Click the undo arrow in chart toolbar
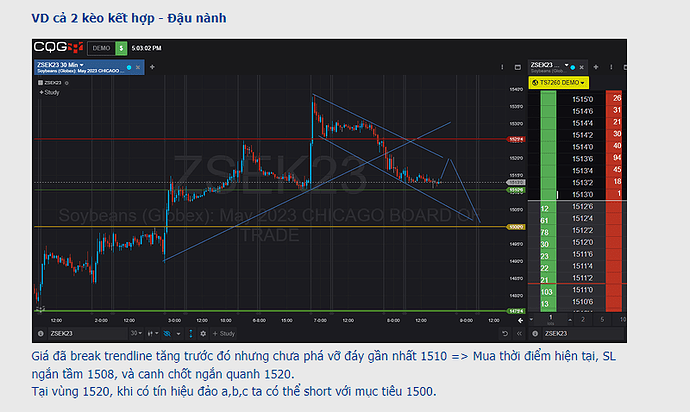Viewport: 690px width, 412px height. [505, 334]
